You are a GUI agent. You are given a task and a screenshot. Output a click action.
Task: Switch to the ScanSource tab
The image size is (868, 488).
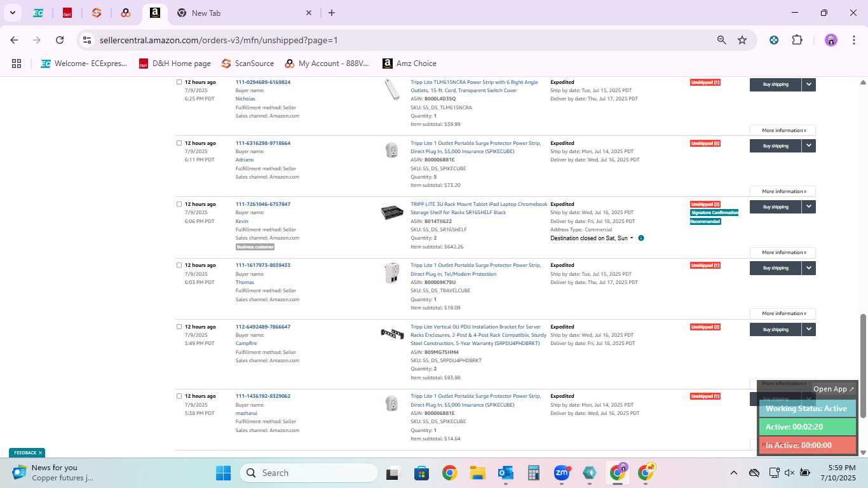[x=97, y=13]
